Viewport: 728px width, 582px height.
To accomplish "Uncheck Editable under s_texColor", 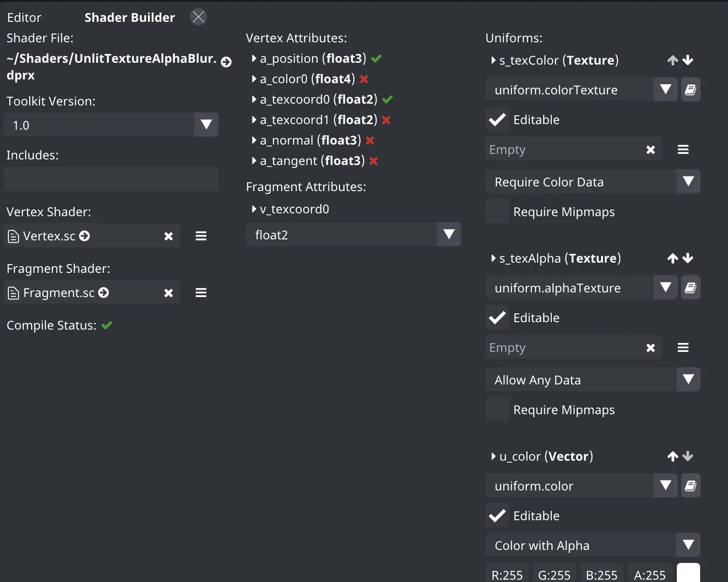I will pos(497,120).
